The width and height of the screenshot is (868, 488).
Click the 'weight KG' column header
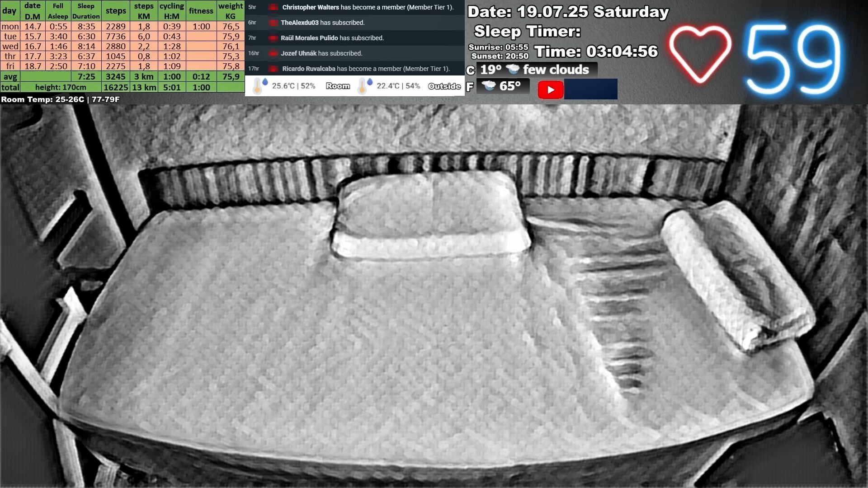click(x=231, y=11)
